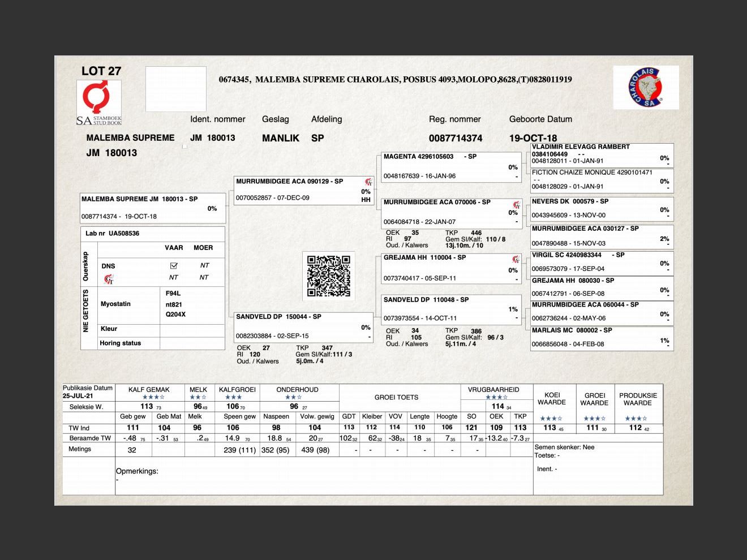Viewport: 747px width, 560px height.
Task: Click the "Geboorte Datum" label
Action: click(x=540, y=119)
